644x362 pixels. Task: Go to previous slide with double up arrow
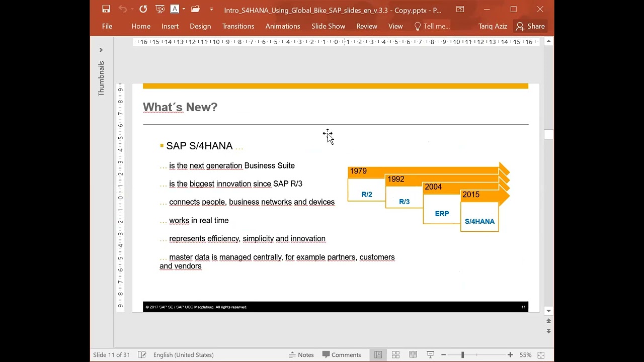click(548, 321)
